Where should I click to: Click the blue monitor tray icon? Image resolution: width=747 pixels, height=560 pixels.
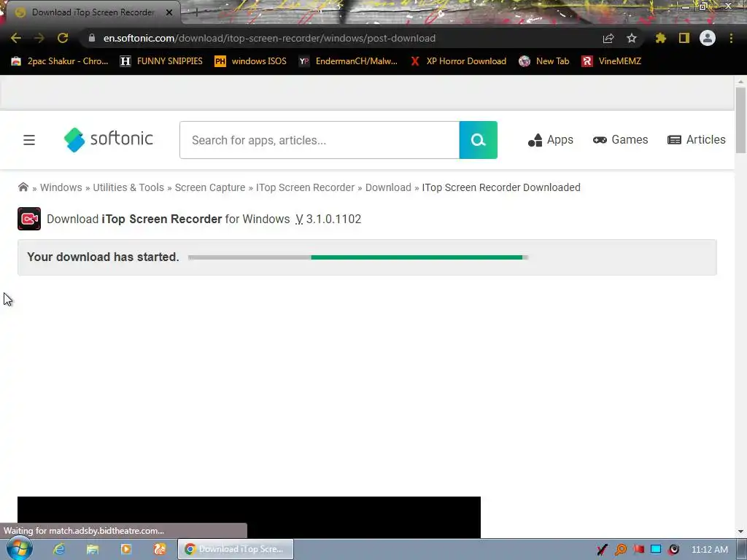(656, 550)
